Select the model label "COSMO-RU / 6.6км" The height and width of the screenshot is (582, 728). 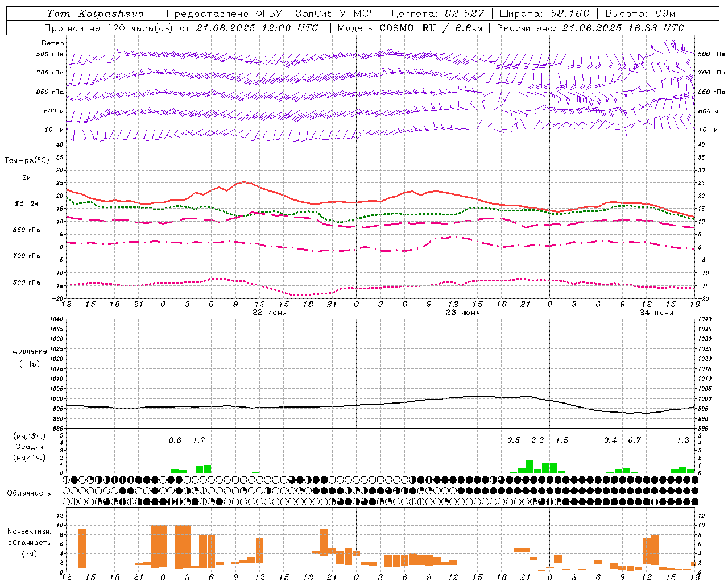coord(431,28)
